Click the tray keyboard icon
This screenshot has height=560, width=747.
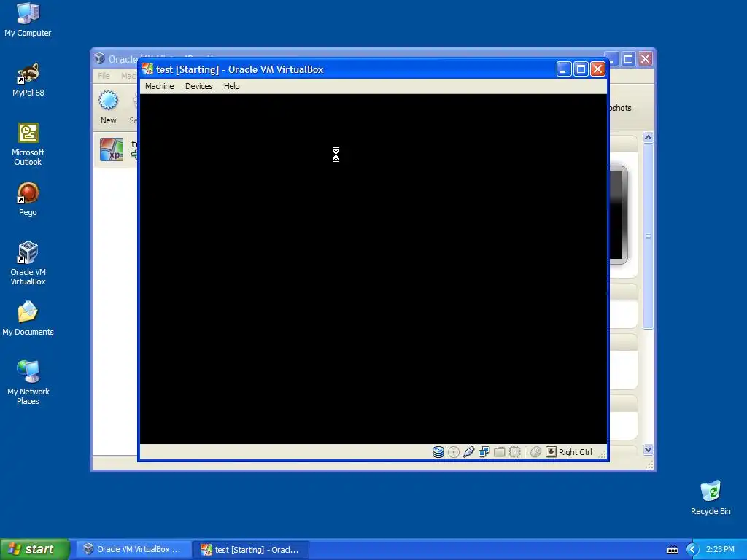[x=672, y=550]
